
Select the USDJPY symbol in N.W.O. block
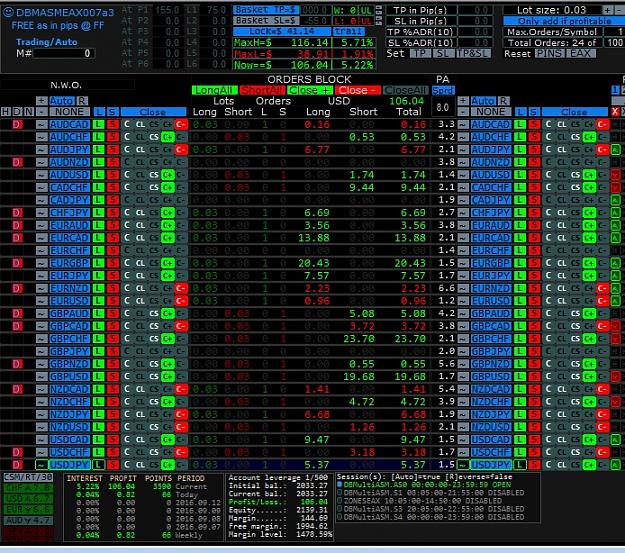[69, 465]
